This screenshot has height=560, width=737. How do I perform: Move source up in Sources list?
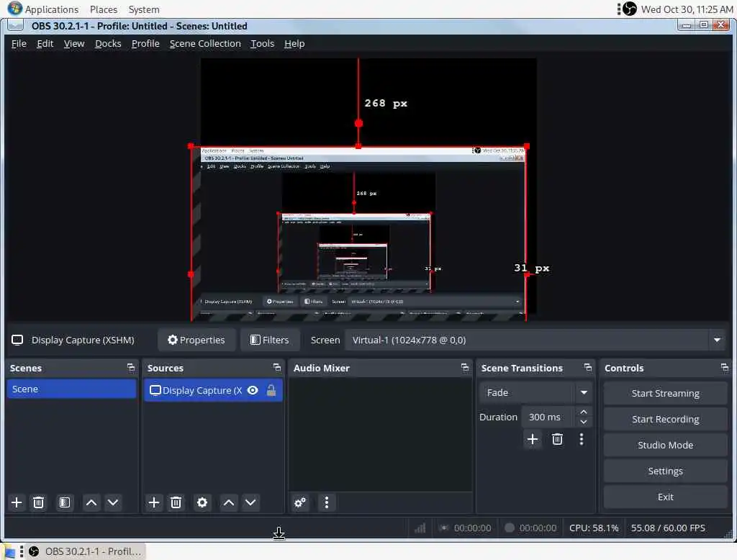point(229,502)
